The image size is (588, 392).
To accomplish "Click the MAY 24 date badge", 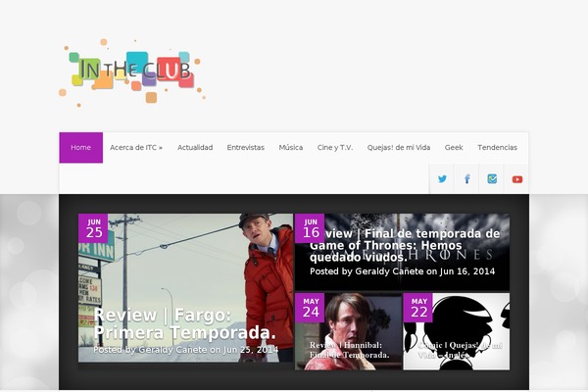I will pyautogui.click(x=310, y=308).
